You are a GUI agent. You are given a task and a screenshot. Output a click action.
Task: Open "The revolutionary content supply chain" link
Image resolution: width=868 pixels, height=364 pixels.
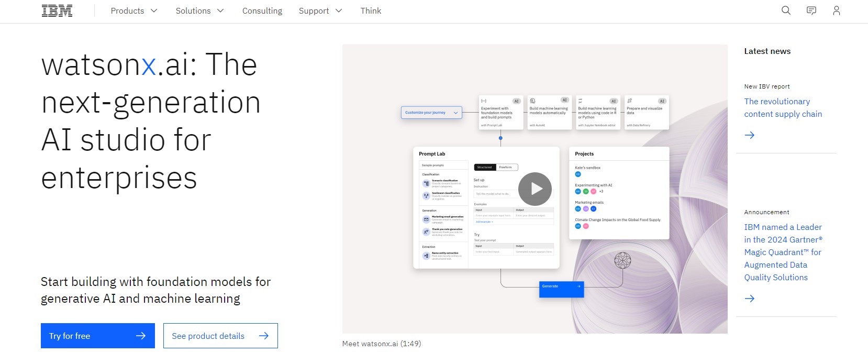click(783, 107)
